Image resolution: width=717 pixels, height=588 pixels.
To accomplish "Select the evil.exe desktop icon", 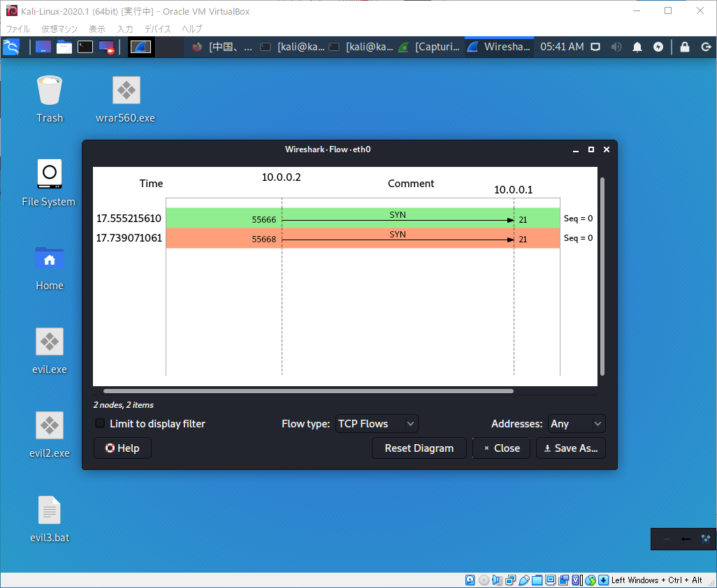I will (x=50, y=351).
